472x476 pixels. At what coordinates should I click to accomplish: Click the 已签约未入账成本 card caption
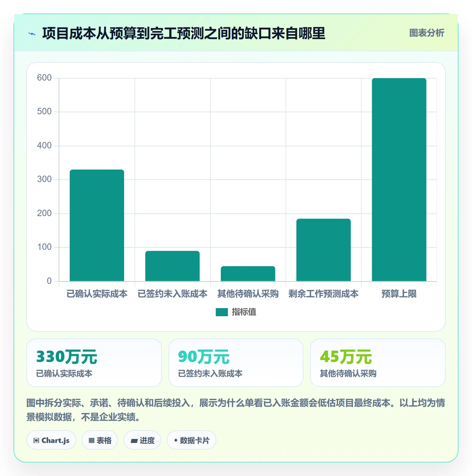pyautogui.click(x=210, y=374)
